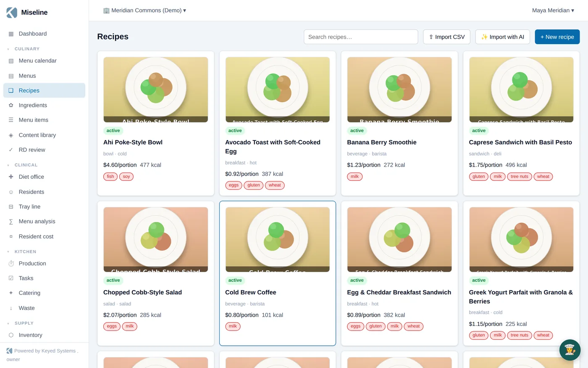The height and width of the screenshot is (368, 588).
Task: Click wheat tag on Greek Yogurt Parfait
Action: pyautogui.click(x=543, y=335)
